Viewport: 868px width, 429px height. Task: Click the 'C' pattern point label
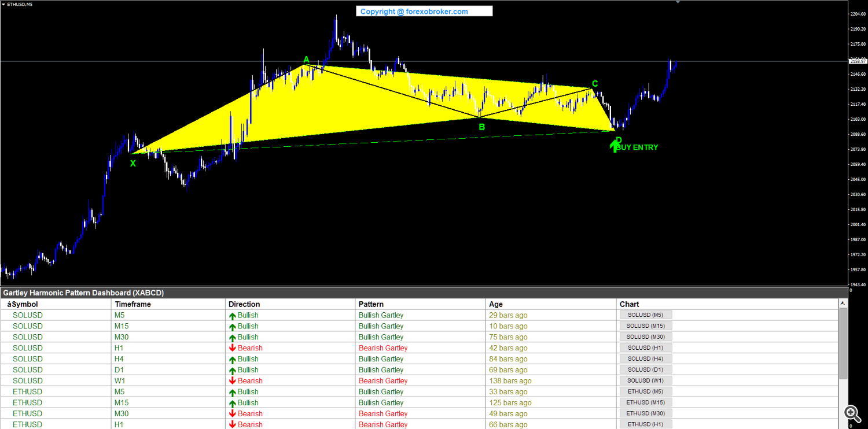(595, 84)
